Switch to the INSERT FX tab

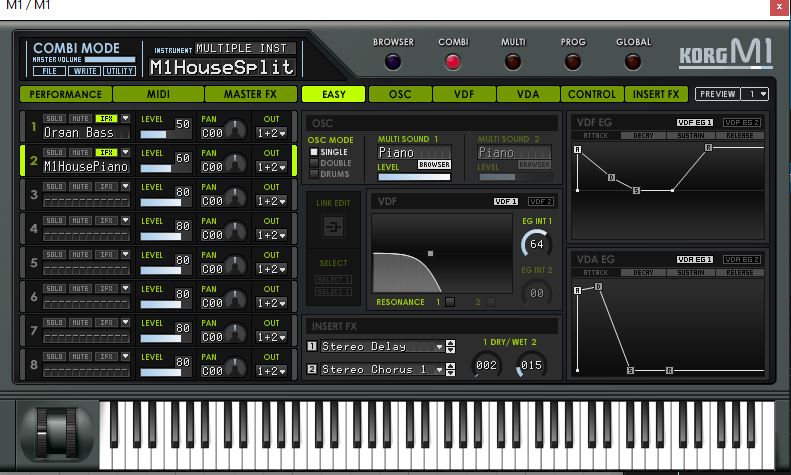(656, 94)
